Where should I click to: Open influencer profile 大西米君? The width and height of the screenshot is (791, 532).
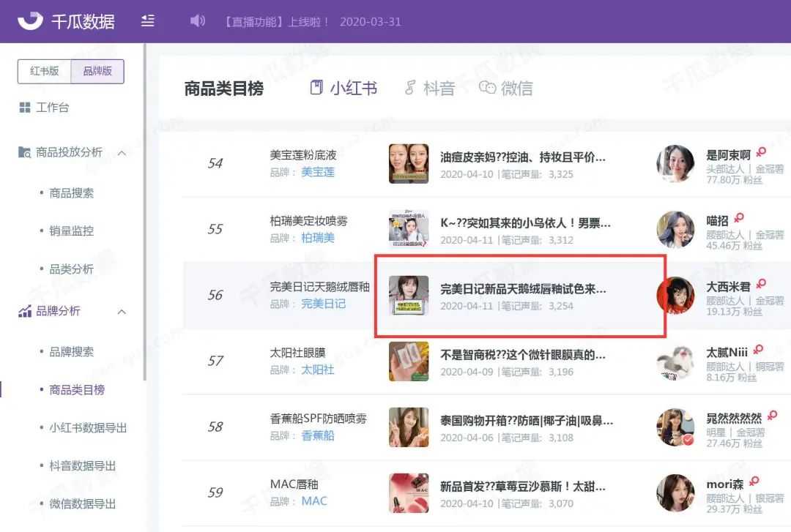[729, 287]
